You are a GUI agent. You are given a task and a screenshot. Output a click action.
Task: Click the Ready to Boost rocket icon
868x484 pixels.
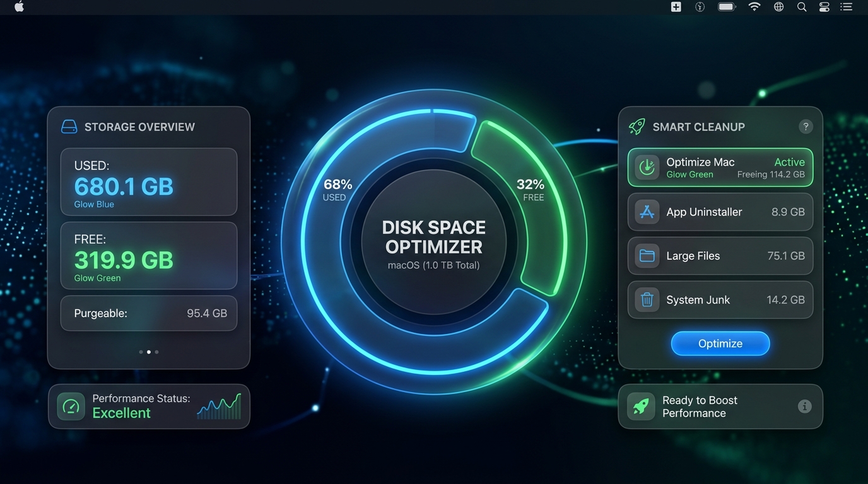point(641,406)
